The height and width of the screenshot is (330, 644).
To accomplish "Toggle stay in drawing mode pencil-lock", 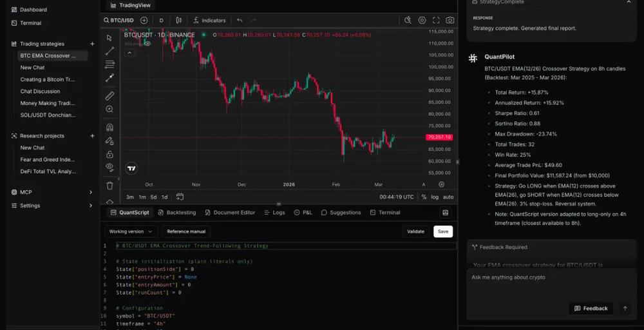I will [x=109, y=141].
